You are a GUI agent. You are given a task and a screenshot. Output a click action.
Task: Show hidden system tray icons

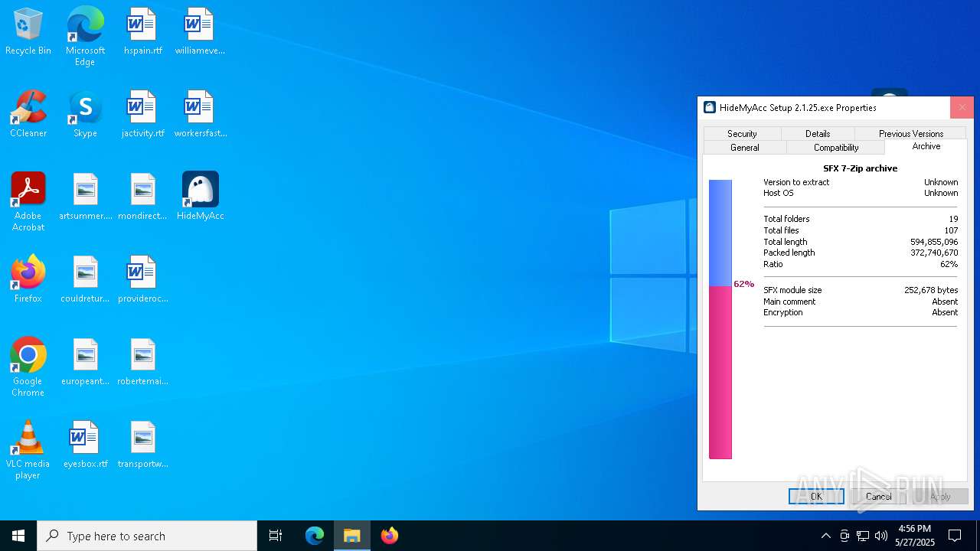tap(826, 536)
